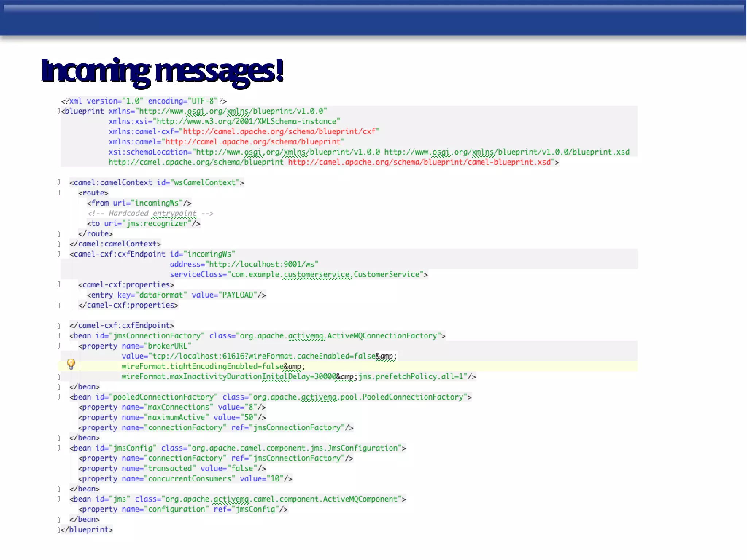Image resolution: width=747 pixels, height=560 pixels.
Task: Collapse the jmsConfig bean fold marker
Action: click(x=59, y=448)
